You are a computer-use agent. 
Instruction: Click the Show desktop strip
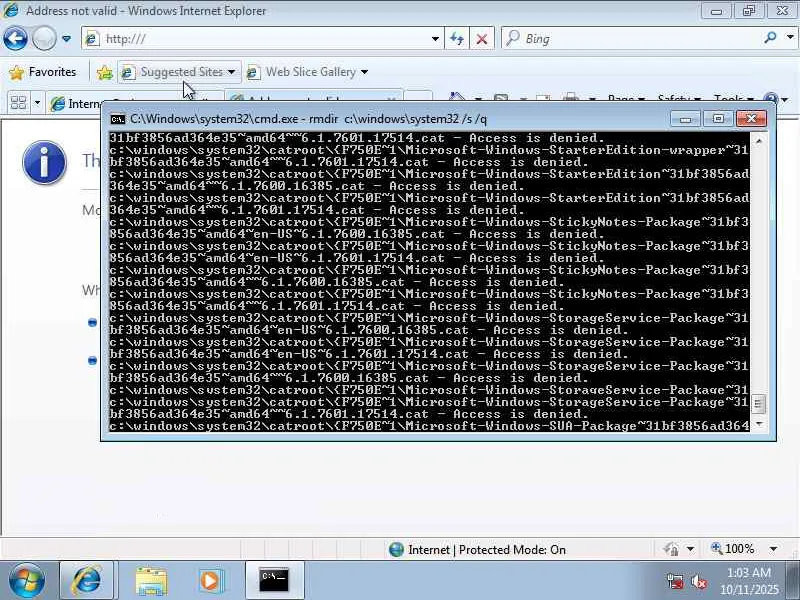pyautogui.click(x=794, y=580)
